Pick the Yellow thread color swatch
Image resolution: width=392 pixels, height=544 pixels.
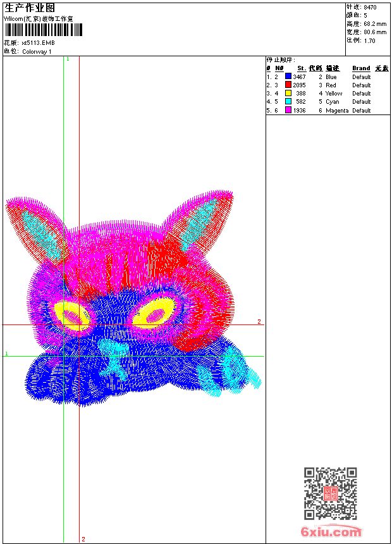(288, 93)
